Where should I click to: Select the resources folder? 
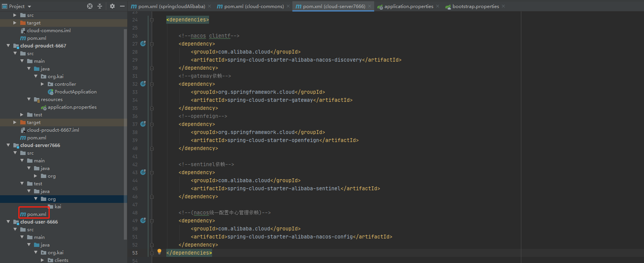pos(52,100)
